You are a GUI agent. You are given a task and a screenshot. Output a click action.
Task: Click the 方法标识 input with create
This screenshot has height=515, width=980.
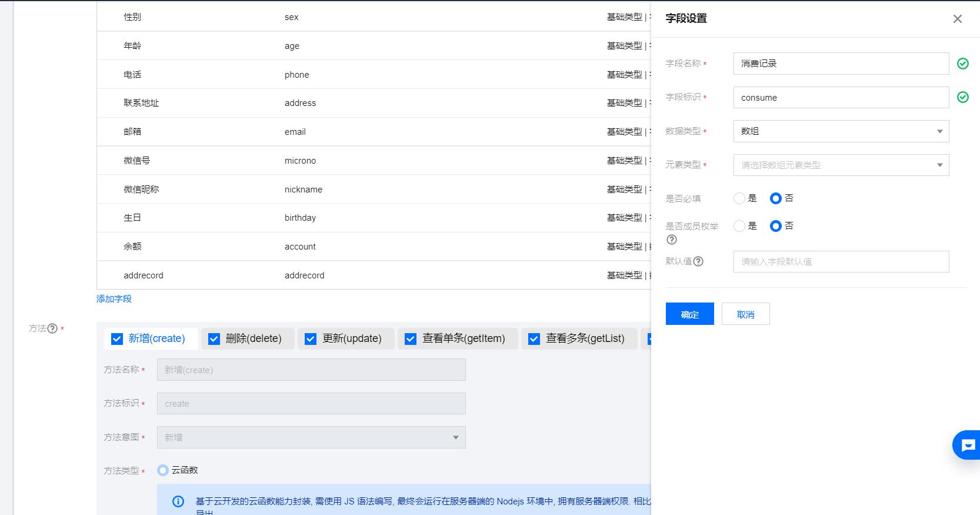311,404
